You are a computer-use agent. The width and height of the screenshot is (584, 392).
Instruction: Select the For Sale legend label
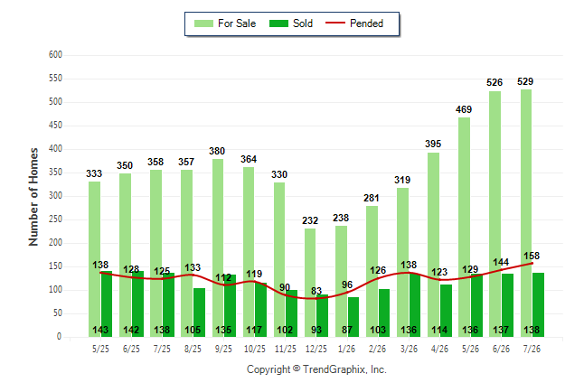237,23
